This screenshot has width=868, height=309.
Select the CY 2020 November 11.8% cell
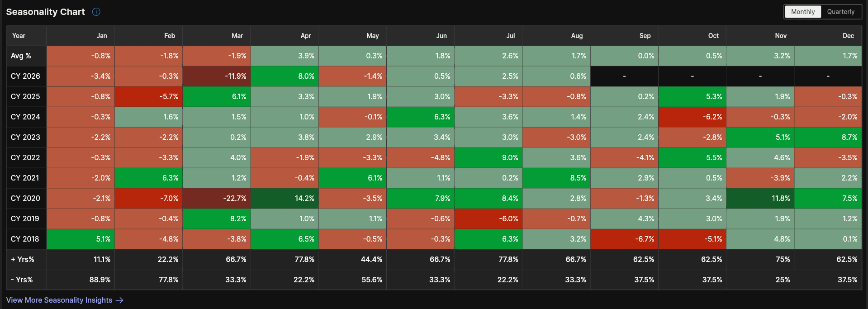pos(760,199)
